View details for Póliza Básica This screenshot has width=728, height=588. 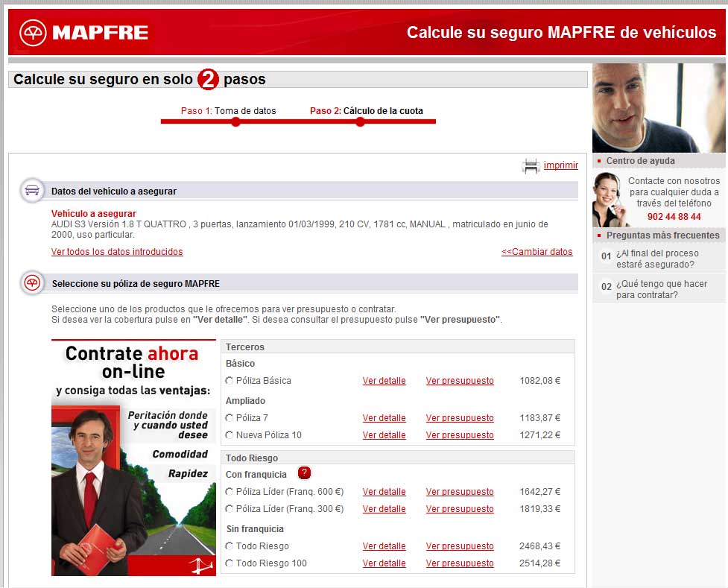pyautogui.click(x=384, y=381)
